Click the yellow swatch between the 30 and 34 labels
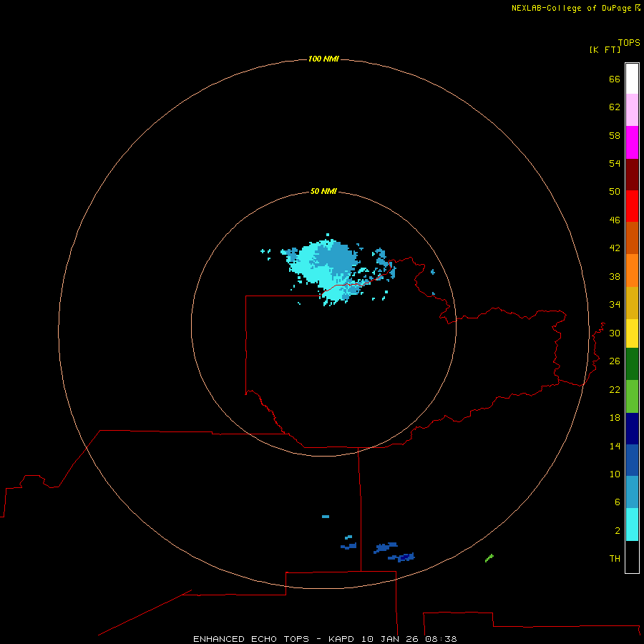Viewport: 644px width, 644px height. point(632,333)
